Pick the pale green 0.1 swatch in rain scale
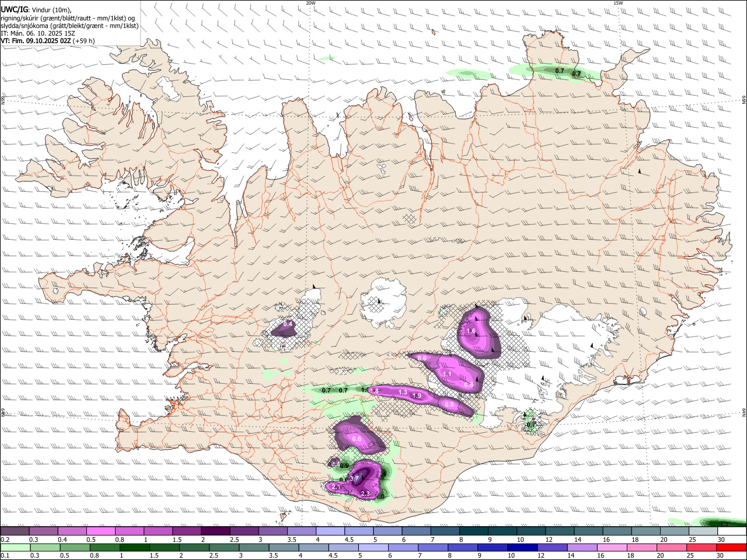The image size is (747, 560). click(x=15, y=548)
